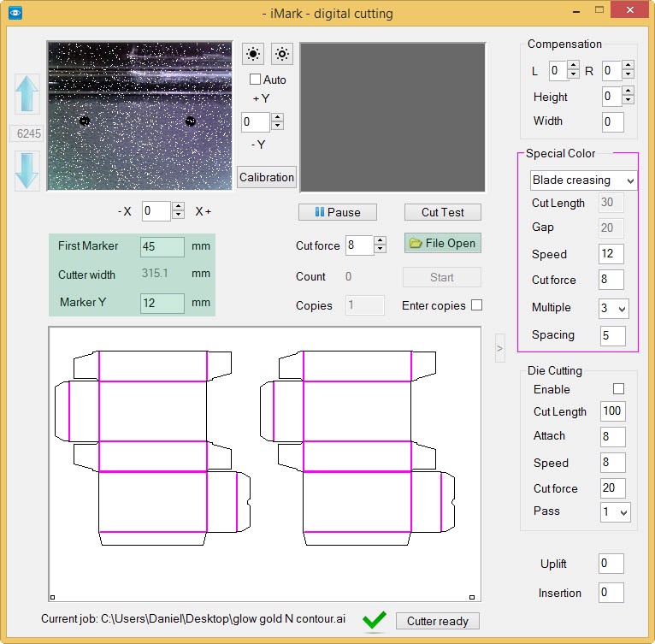Click the camera preview image
This screenshot has height=644, width=655.
pos(140,115)
